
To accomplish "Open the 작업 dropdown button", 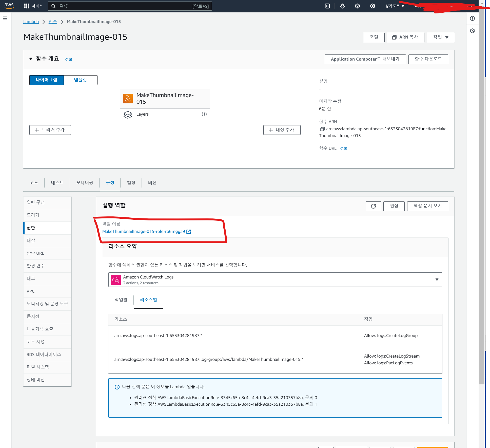I will (440, 37).
